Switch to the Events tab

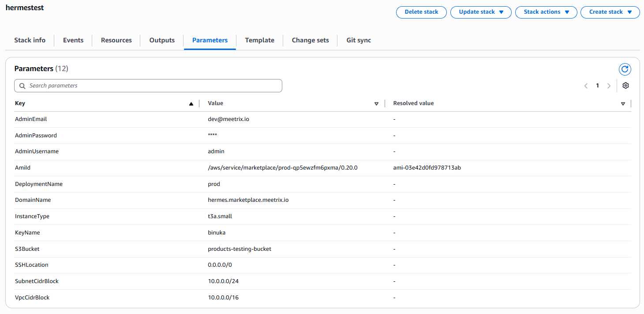tap(73, 40)
